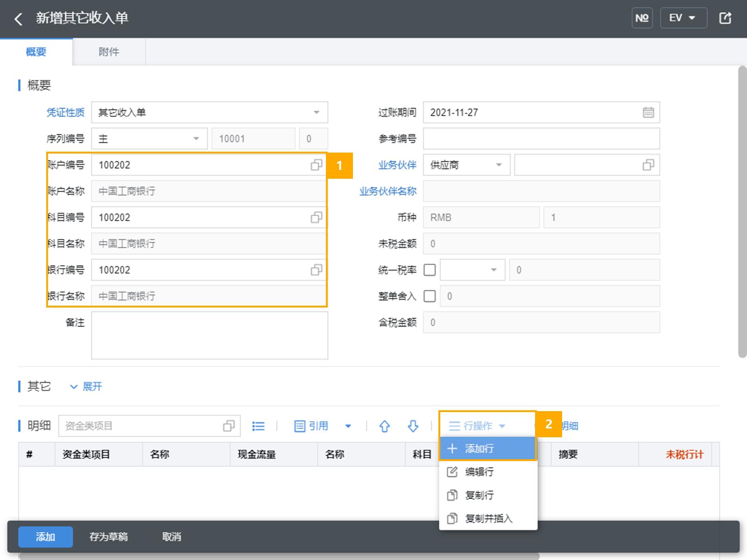The width and height of the screenshot is (747, 560).
Task: Click the 备注 text area
Action: 210,336
